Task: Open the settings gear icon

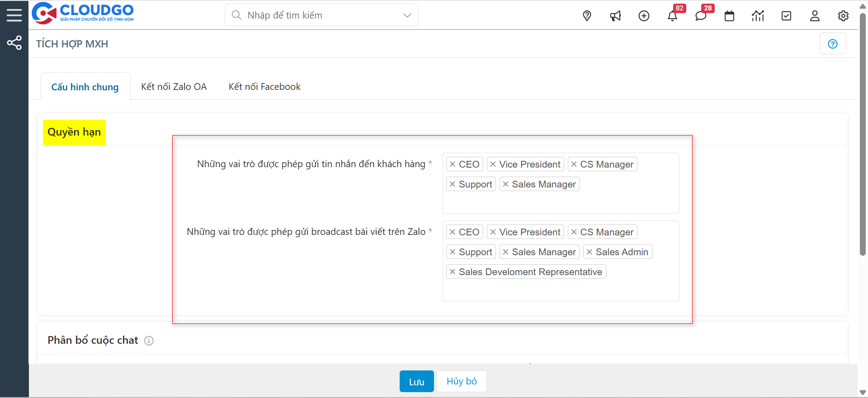Action: point(843,16)
